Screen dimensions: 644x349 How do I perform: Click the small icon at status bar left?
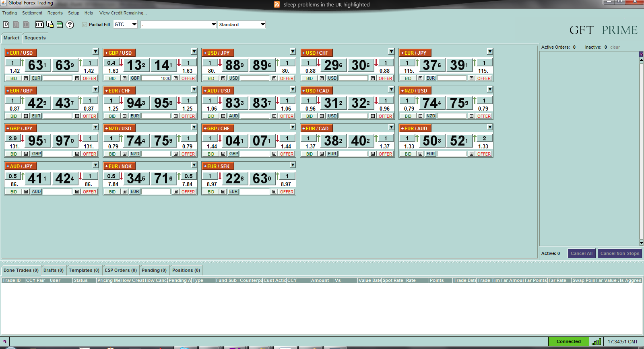click(5, 342)
